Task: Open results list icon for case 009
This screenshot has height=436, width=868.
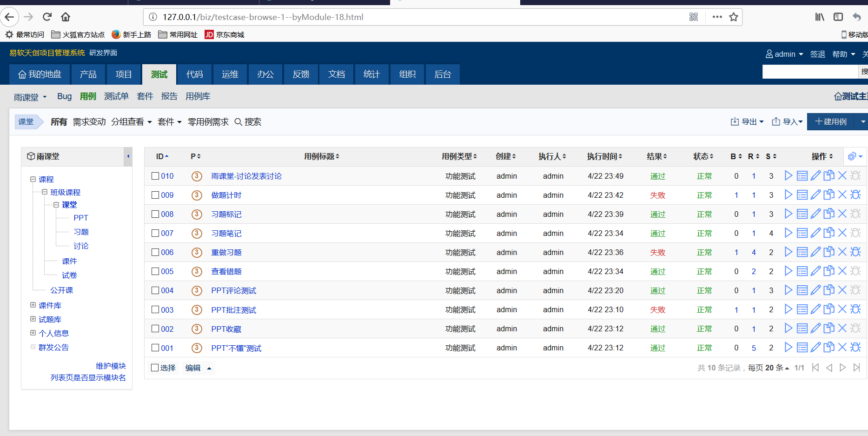Action: point(802,195)
